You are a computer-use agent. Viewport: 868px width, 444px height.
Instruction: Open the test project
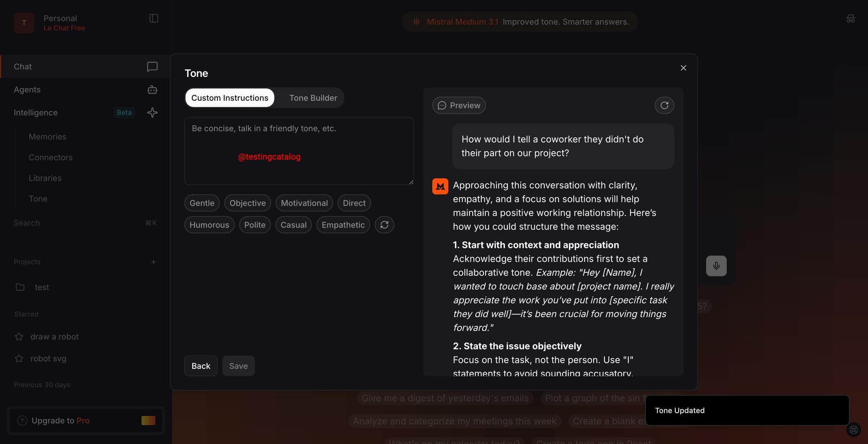click(42, 287)
